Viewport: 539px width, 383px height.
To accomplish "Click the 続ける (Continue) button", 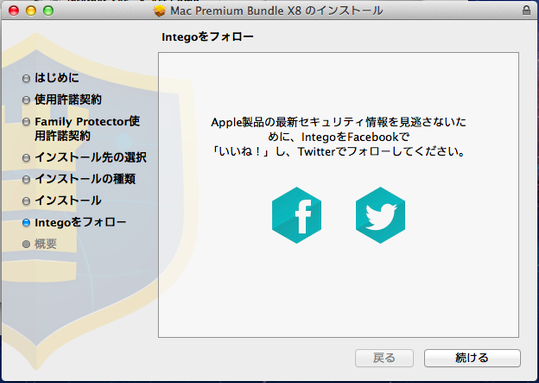I will [472, 358].
